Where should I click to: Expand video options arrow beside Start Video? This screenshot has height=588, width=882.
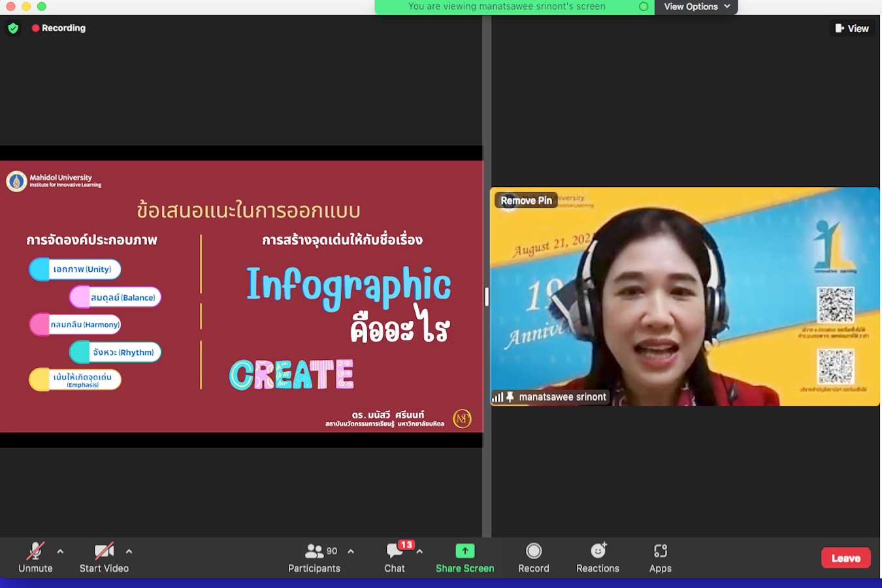(x=129, y=551)
